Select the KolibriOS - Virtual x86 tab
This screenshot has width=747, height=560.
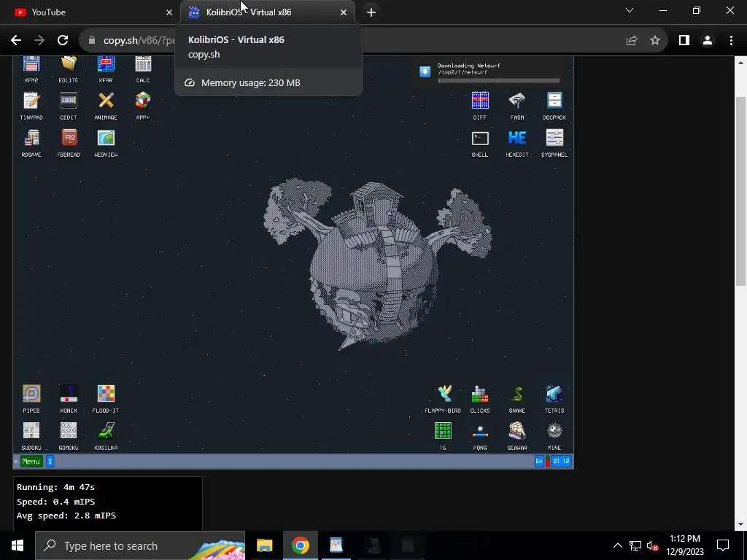pyautogui.click(x=267, y=12)
